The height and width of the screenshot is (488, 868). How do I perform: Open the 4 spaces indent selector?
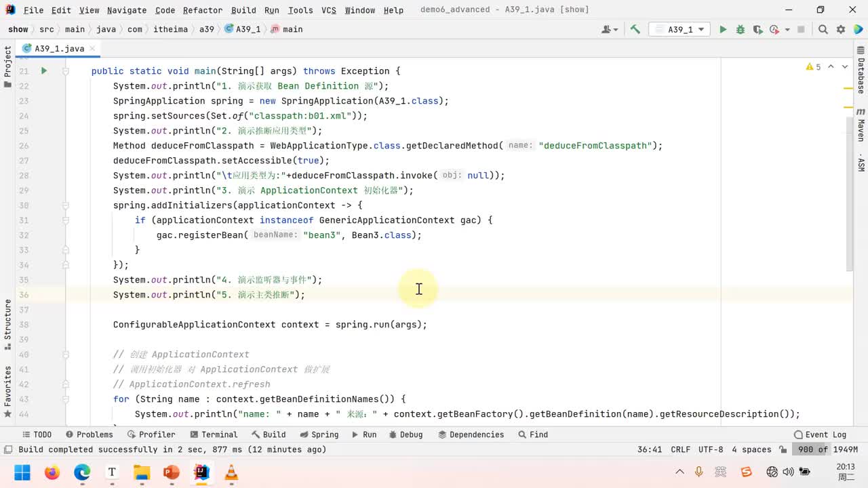point(751,449)
